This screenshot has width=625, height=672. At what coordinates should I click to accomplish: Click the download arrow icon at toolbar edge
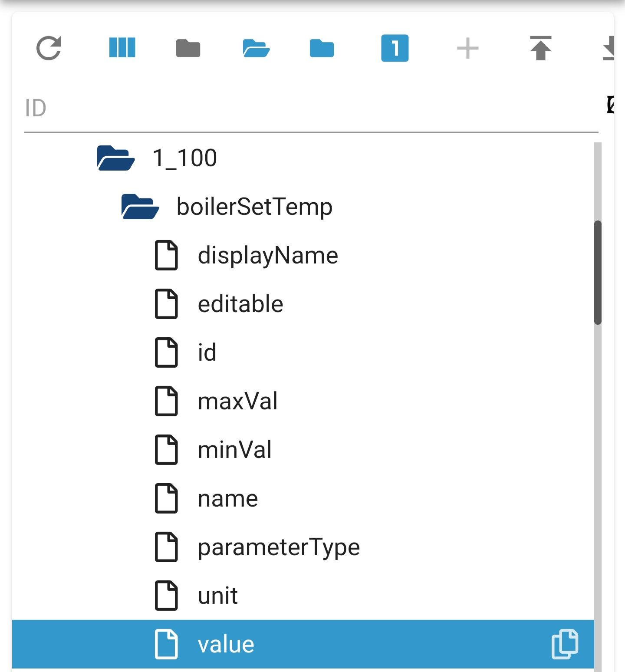pos(609,48)
